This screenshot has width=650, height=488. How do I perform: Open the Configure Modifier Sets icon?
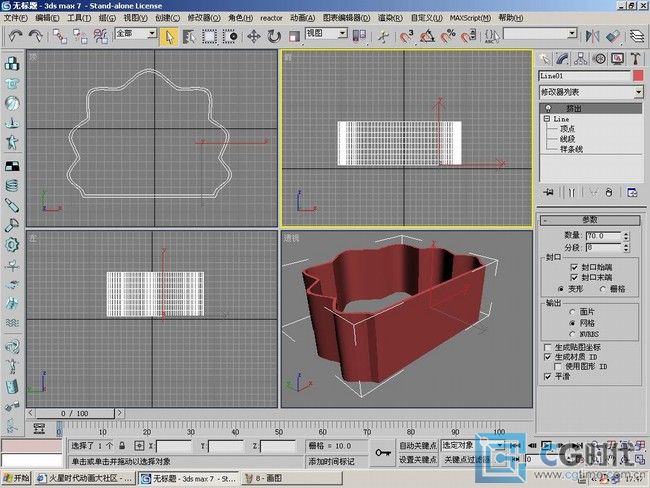632,192
